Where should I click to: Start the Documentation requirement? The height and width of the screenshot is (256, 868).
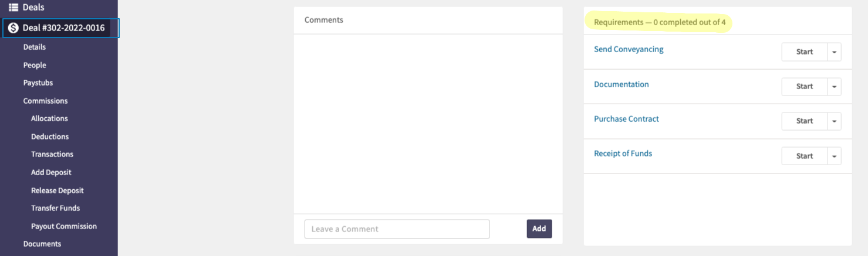pos(805,87)
